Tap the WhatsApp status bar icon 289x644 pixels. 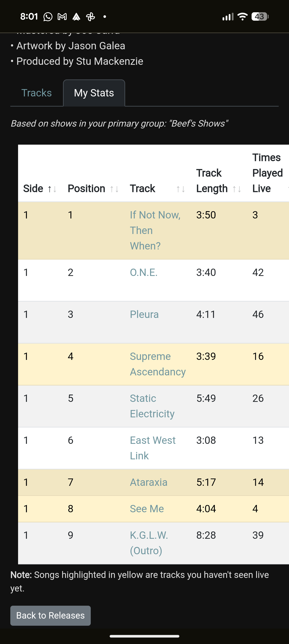pos(48,17)
